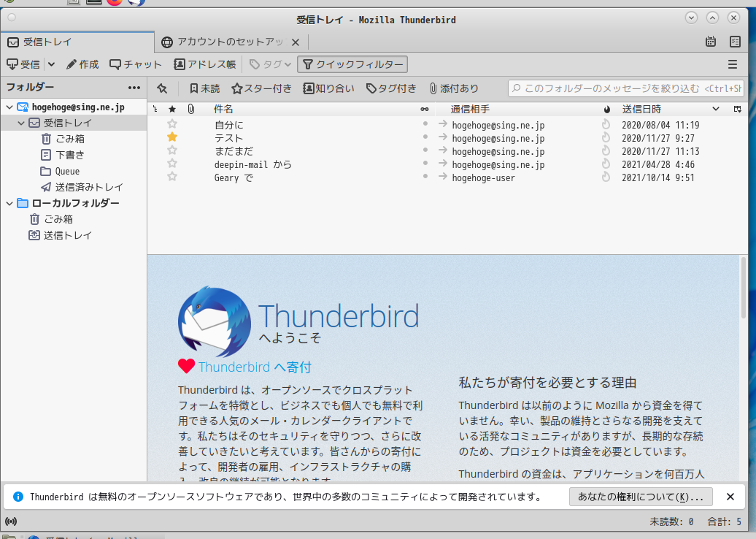Select message from hogehoge-user
The width and height of the screenshot is (756, 539).
coord(484,178)
